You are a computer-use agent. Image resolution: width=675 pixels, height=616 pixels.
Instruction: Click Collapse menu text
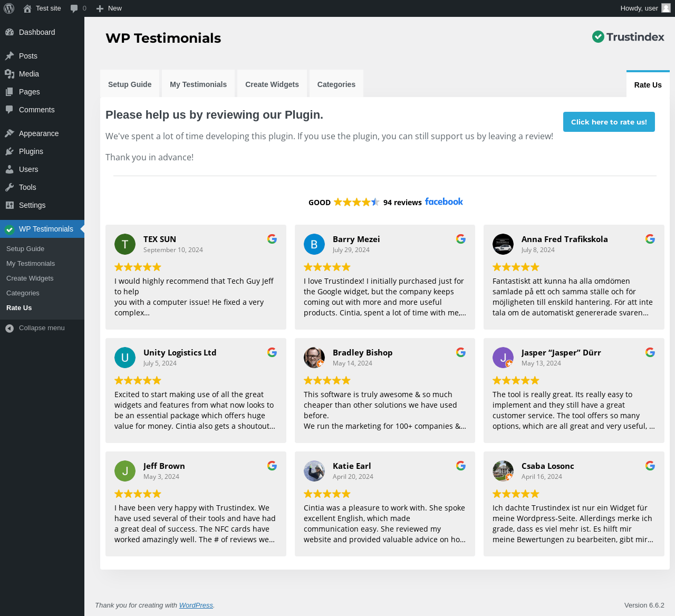pyautogui.click(x=42, y=328)
